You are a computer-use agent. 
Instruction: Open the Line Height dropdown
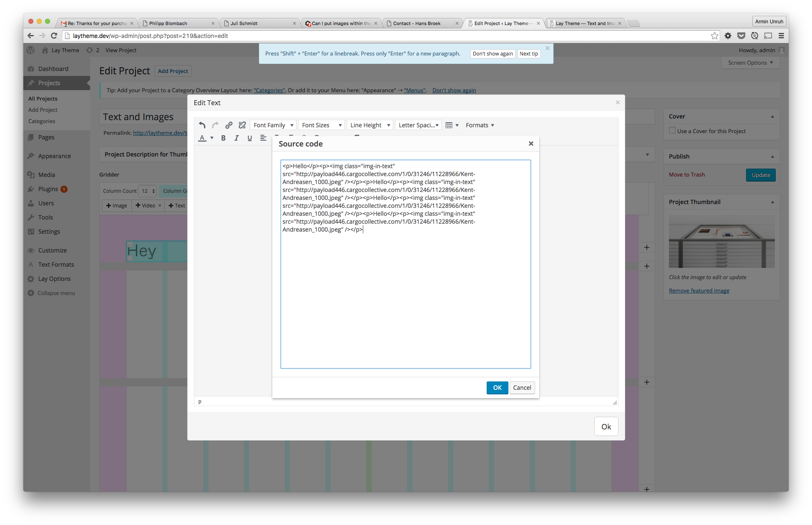click(370, 125)
